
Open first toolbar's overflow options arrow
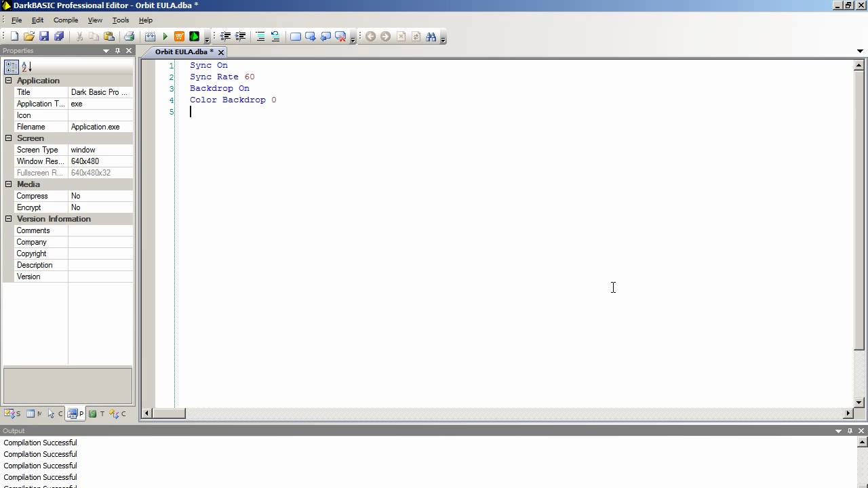click(x=208, y=40)
